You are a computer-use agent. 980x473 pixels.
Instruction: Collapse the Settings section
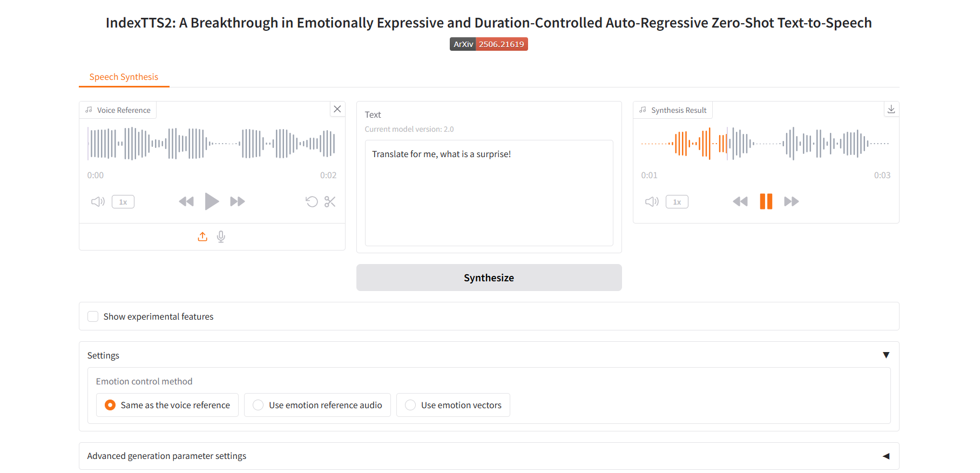coord(886,355)
